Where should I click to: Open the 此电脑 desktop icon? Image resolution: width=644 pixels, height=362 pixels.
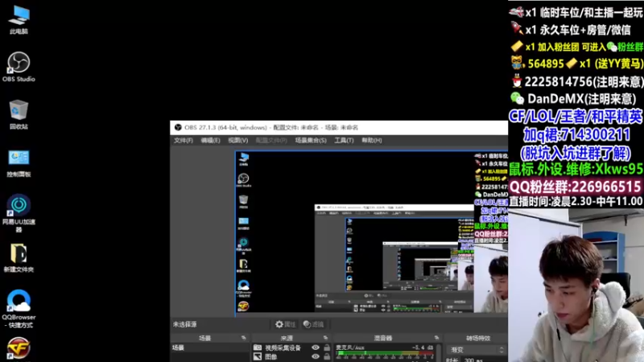(x=19, y=20)
